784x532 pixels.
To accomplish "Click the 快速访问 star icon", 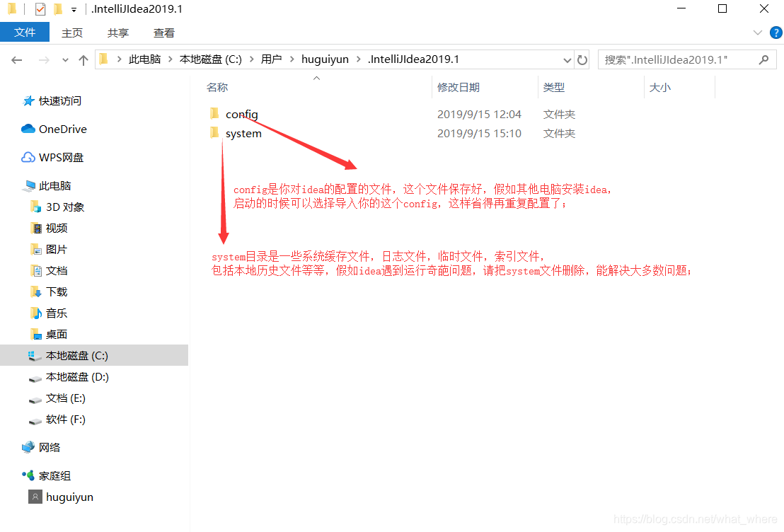I will 28,101.
